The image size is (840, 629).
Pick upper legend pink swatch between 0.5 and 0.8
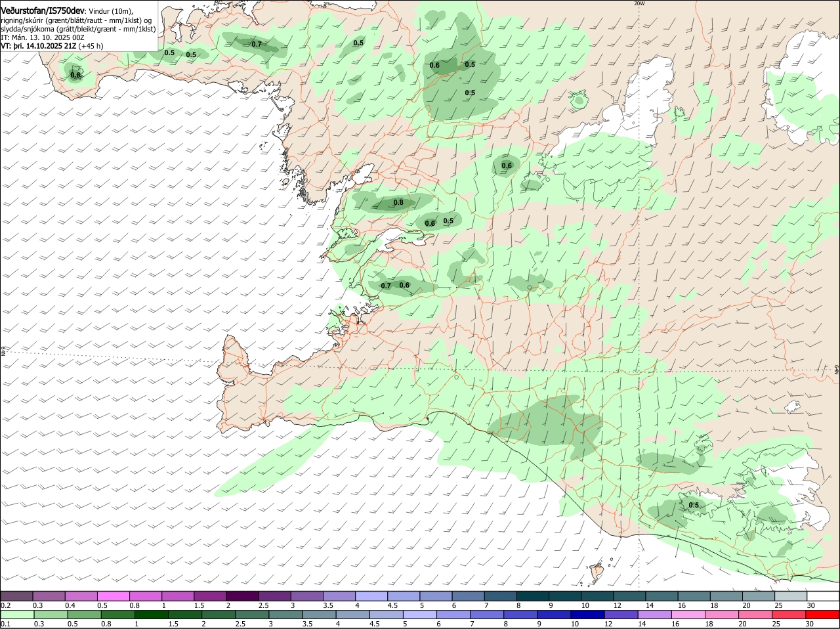[113, 596]
